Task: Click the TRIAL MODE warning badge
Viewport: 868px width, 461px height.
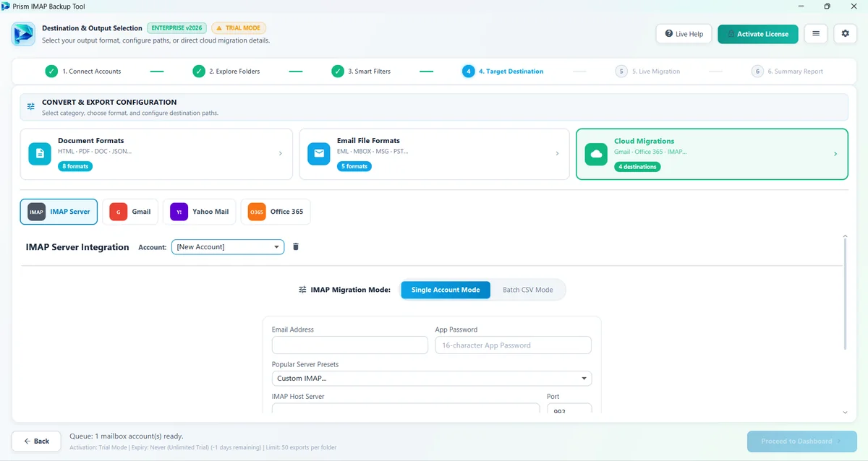Action: [239, 28]
